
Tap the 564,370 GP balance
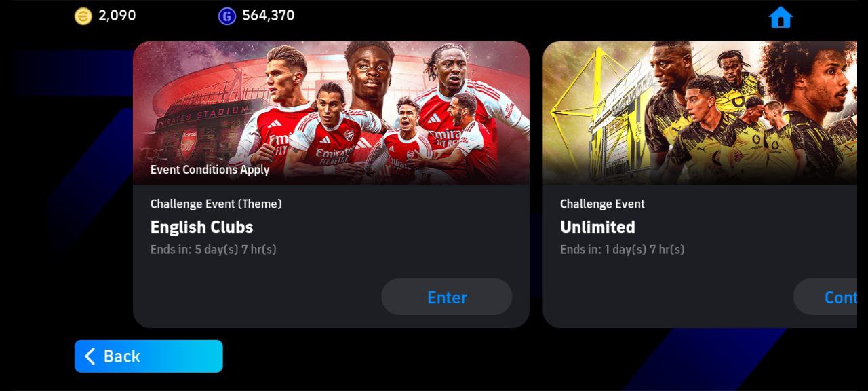[269, 16]
